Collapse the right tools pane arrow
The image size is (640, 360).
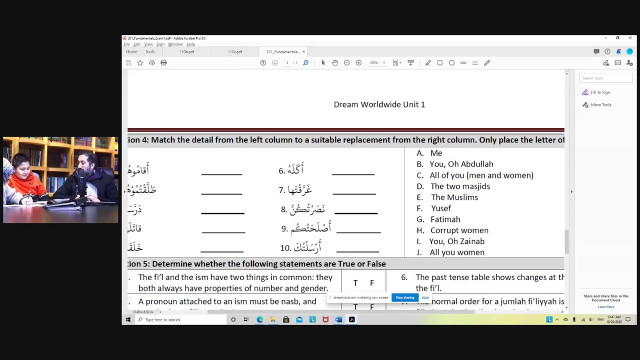[571, 191]
